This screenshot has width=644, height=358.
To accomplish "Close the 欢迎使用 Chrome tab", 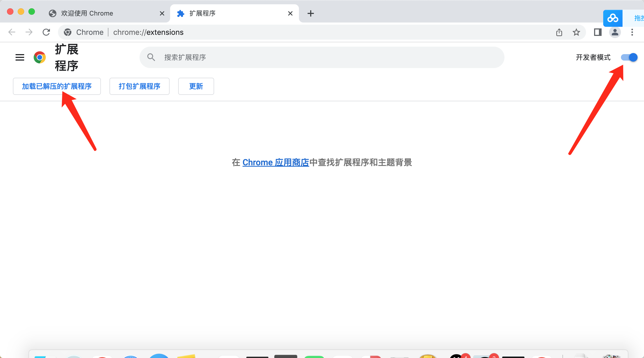I will tap(162, 13).
